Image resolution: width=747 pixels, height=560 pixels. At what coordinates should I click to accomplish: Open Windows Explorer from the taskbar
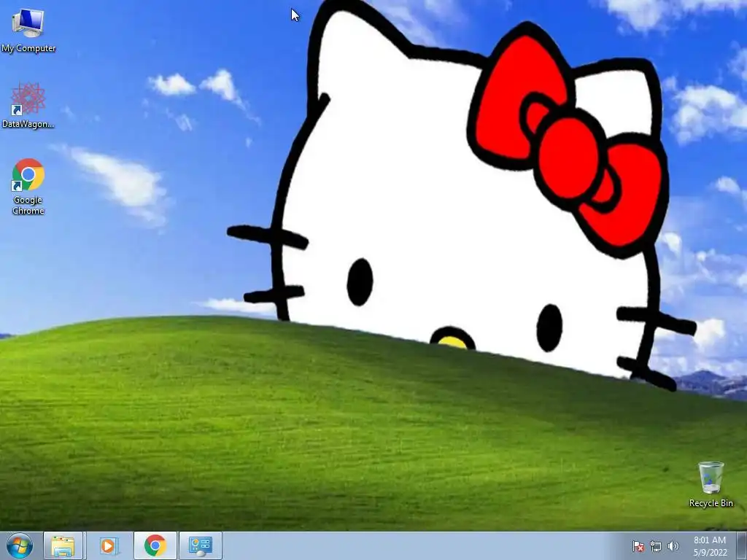pos(63,545)
